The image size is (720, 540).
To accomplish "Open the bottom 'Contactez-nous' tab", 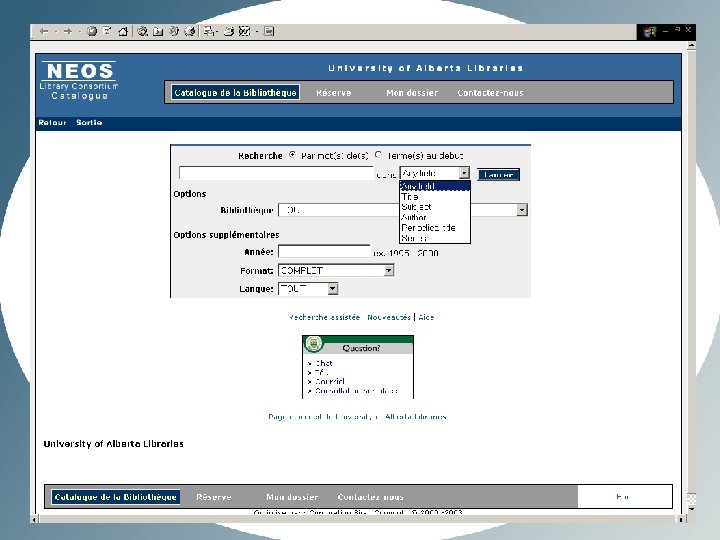I will point(370,497).
